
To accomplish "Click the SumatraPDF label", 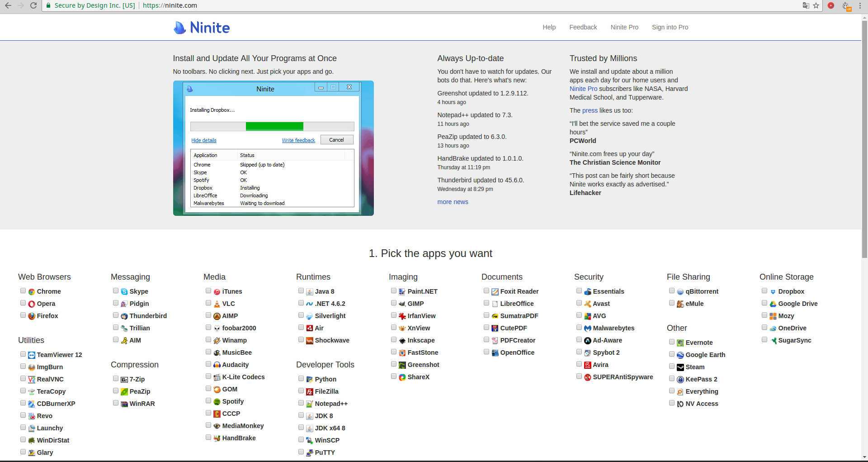I will pos(519,316).
